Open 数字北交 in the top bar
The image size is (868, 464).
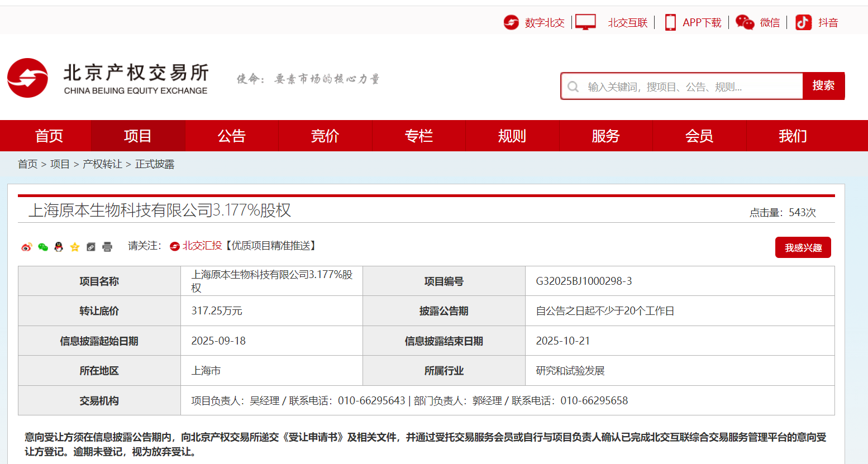pyautogui.click(x=544, y=22)
